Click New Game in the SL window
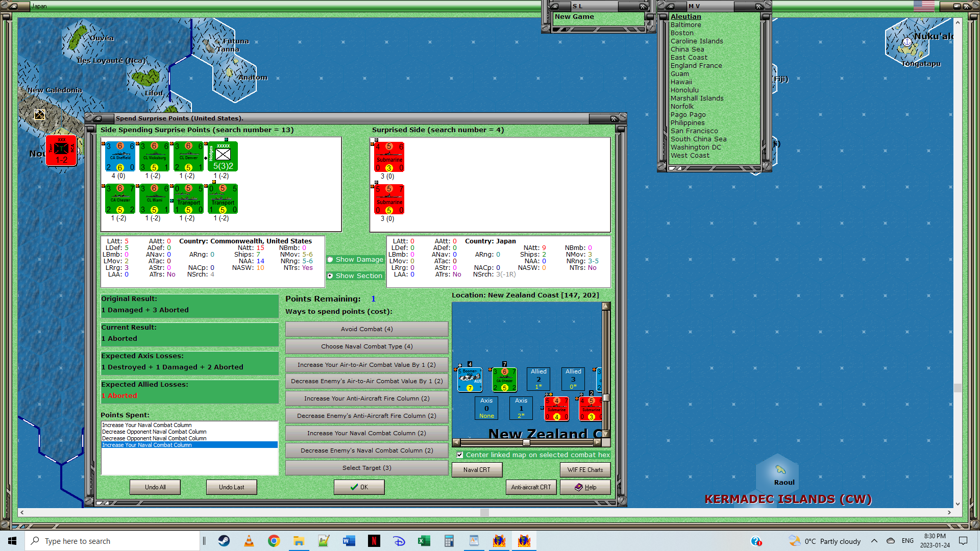This screenshot has width=980, height=551. coord(574,17)
